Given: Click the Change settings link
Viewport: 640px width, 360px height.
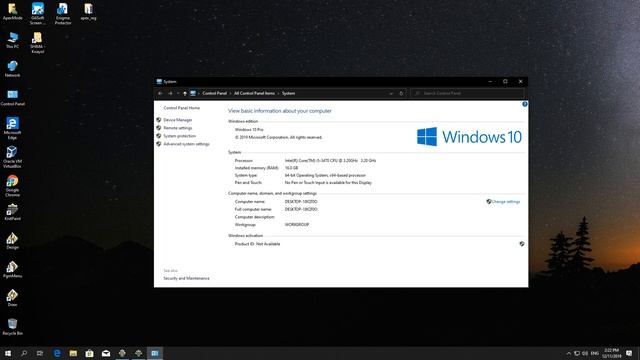Looking at the screenshot, I should coord(505,202).
